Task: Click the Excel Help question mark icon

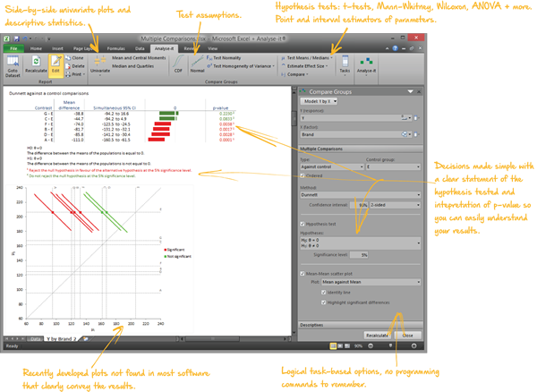Action: (x=396, y=48)
